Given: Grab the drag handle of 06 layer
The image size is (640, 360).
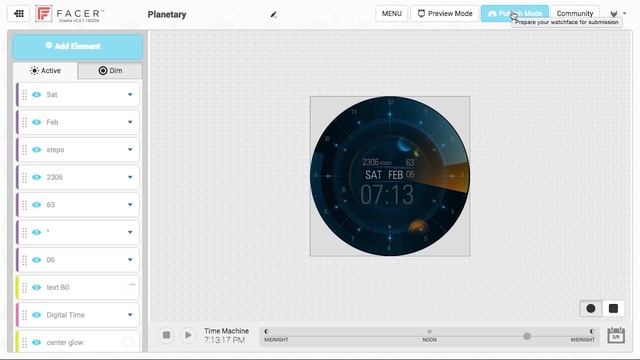Looking at the screenshot, I should click(24, 260).
